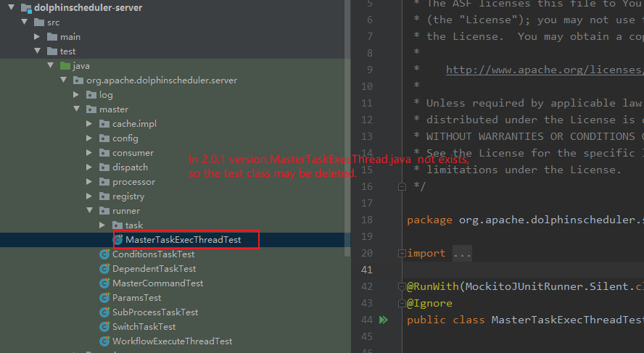Collapse the runner package arrow
The width and height of the screenshot is (644, 353).
pyautogui.click(x=89, y=210)
